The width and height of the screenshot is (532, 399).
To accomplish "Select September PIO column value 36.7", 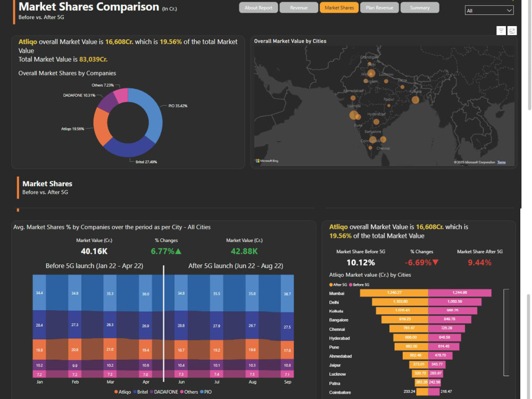I will tap(287, 294).
